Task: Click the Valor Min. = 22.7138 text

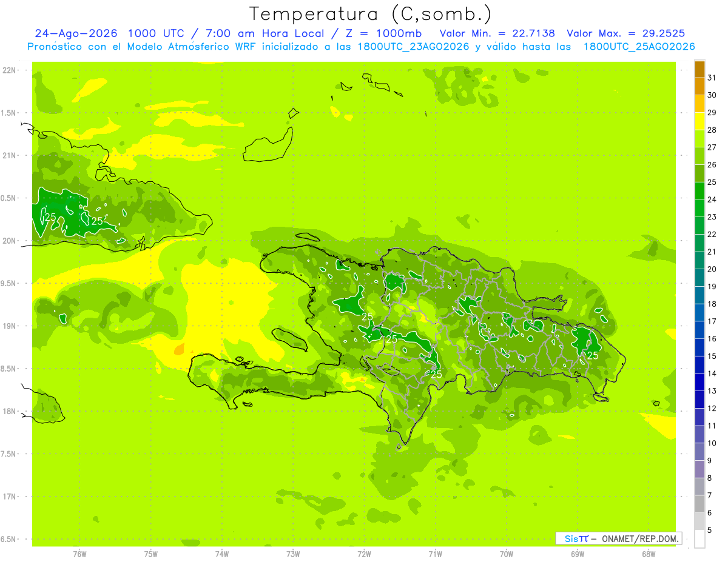Action: (x=497, y=33)
